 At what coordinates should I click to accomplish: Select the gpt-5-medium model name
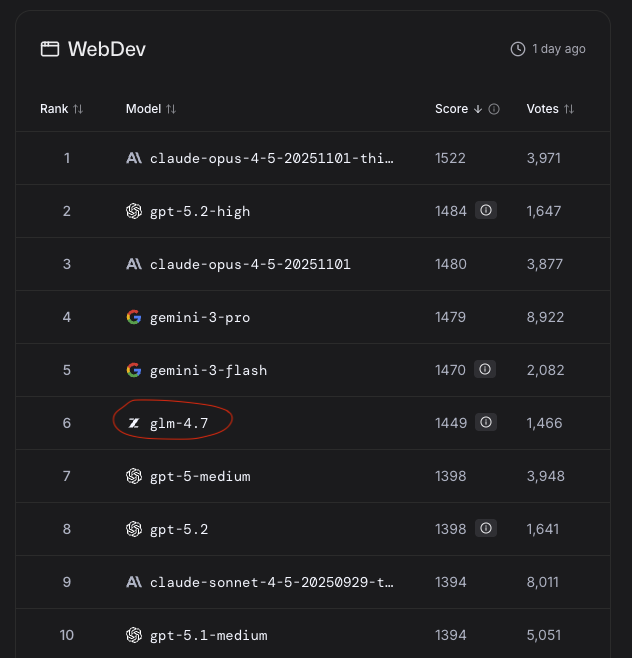point(200,476)
